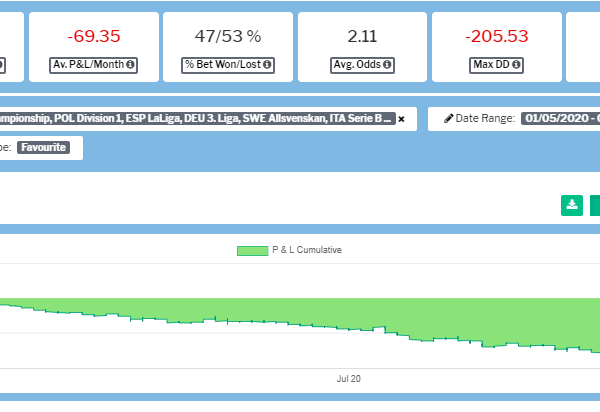600x412 pixels.
Task: Click the -205.53 max drawdown value
Action: (x=497, y=36)
